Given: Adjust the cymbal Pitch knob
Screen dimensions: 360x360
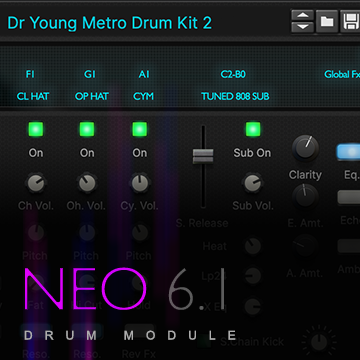Looking at the screenshot, I should [140, 232].
